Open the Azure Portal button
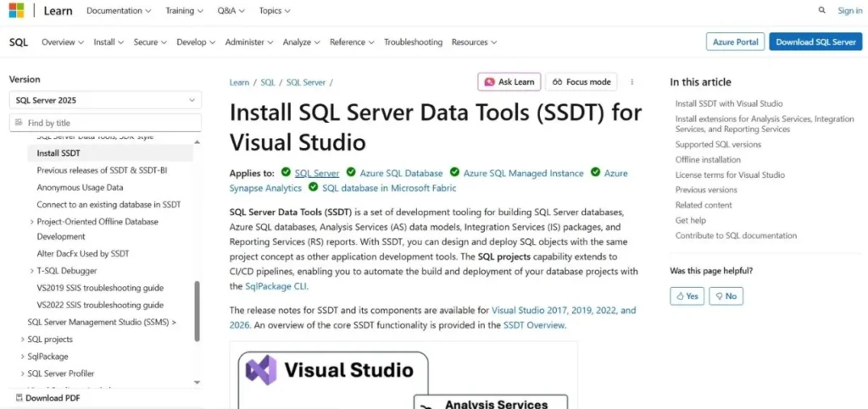 click(x=735, y=42)
